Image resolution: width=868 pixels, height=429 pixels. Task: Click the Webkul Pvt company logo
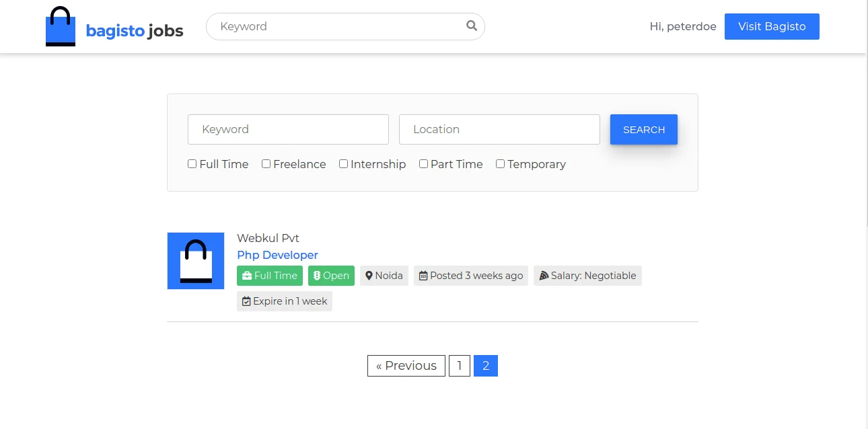[x=195, y=261]
